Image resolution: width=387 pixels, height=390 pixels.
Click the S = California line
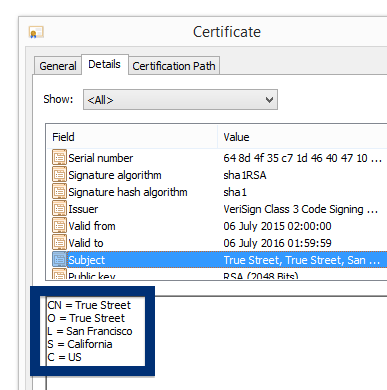coord(80,344)
